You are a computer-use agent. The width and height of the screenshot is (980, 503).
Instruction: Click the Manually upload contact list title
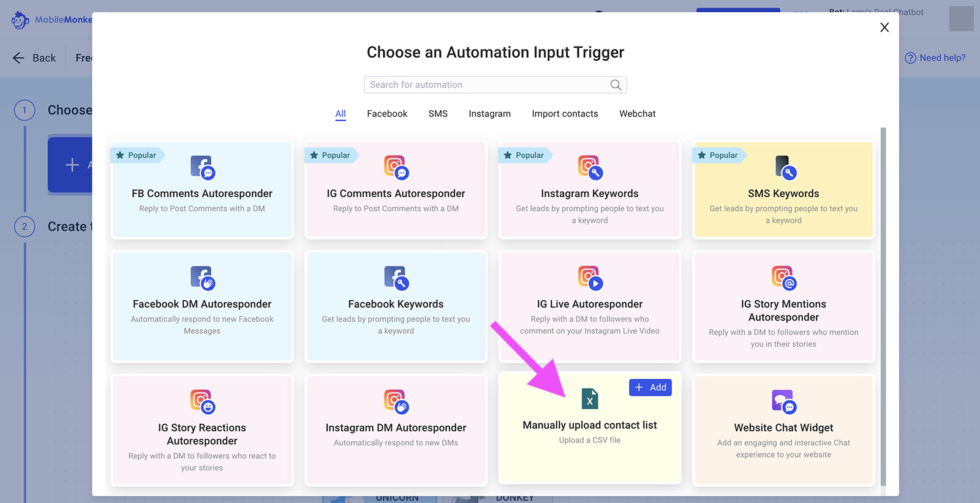[590, 425]
